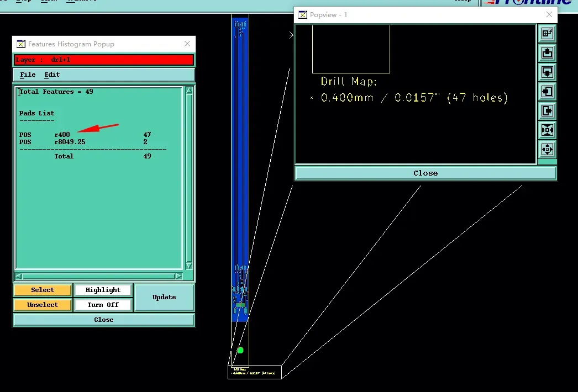Click the Turn Off button
Image resolution: width=578 pixels, height=392 pixels.
click(x=103, y=305)
